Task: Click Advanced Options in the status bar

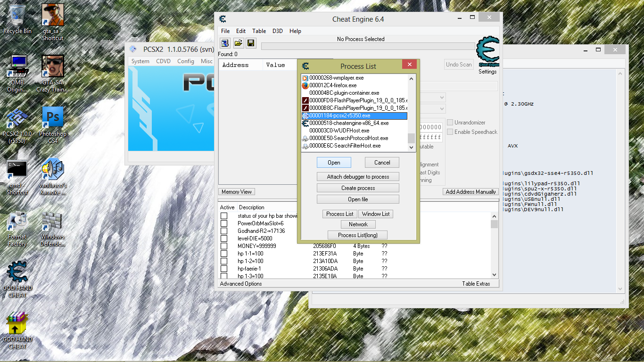Action: [241, 284]
